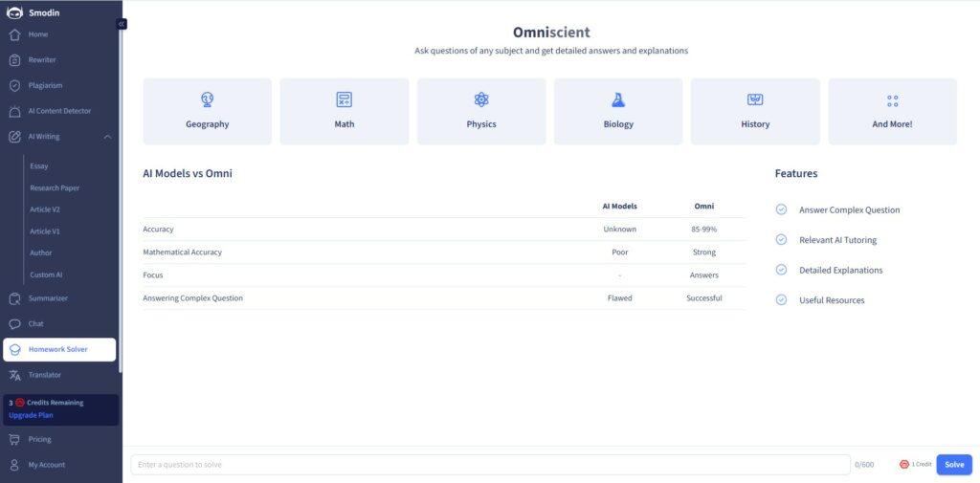The image size is (980, 483).
Task: Click the Upgrade Plan link
Action: click(31, 415)
